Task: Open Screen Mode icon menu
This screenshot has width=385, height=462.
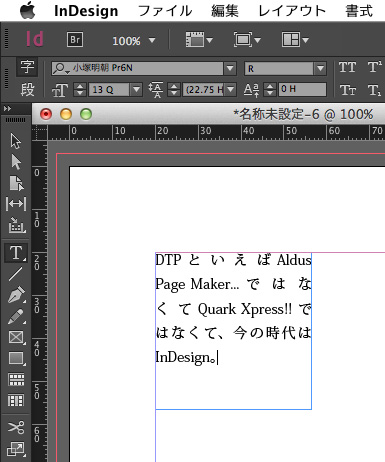Action: point(247,40)
